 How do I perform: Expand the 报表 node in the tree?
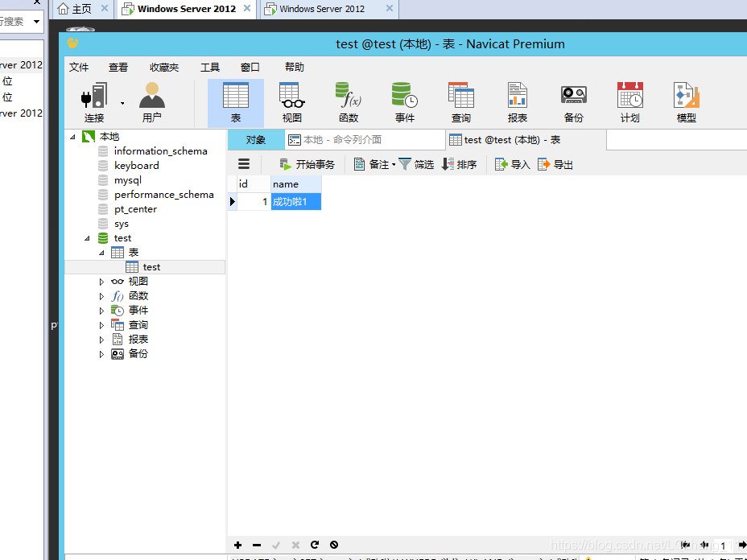click(101, 340)
